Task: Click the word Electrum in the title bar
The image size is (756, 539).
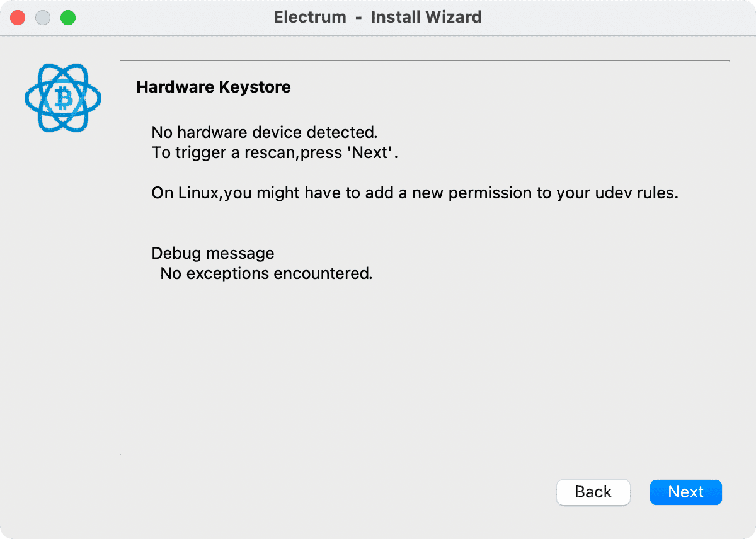Action: (310, 17)
